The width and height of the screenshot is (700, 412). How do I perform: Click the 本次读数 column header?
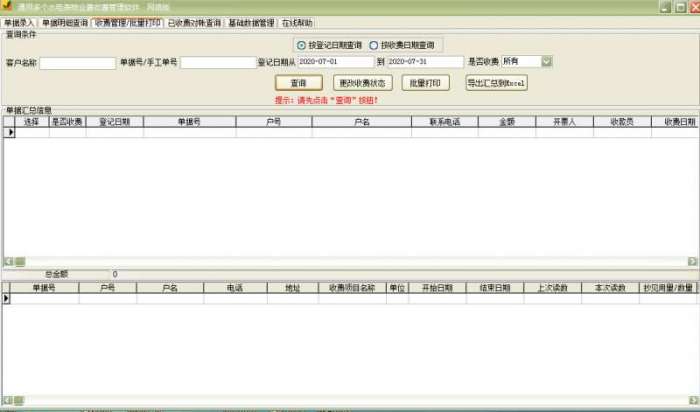click(610, 288)
